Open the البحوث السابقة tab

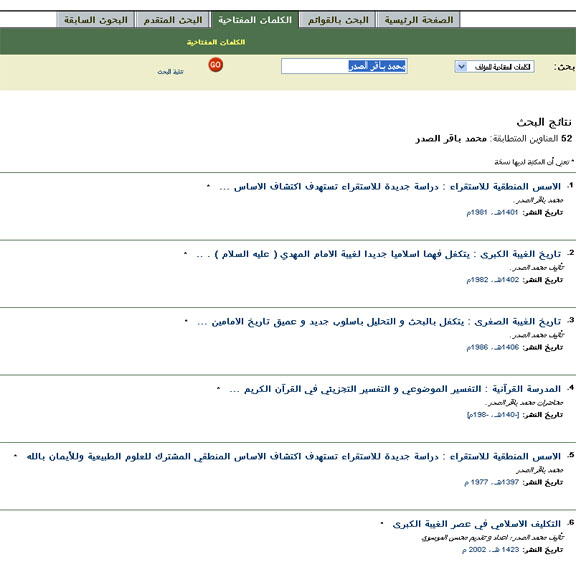click(96, 20)
